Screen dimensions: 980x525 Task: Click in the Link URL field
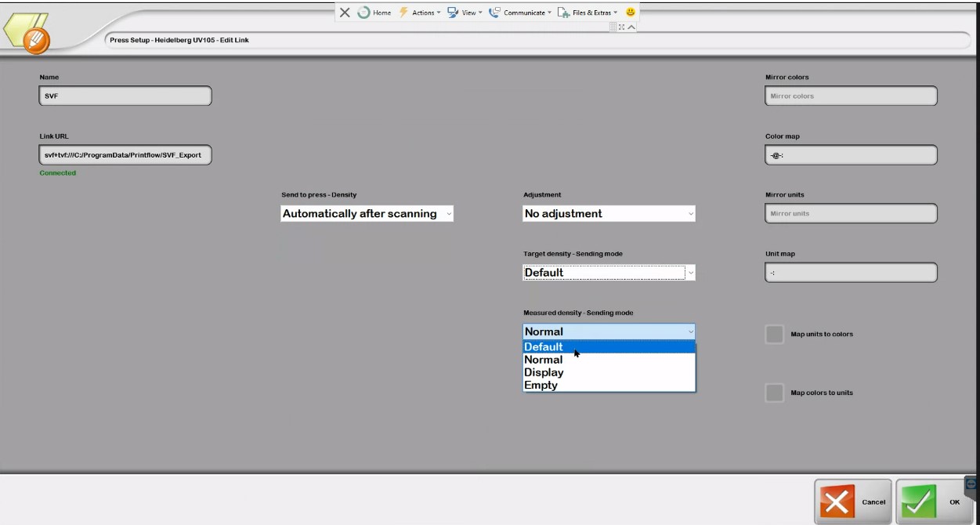(125, 155)
